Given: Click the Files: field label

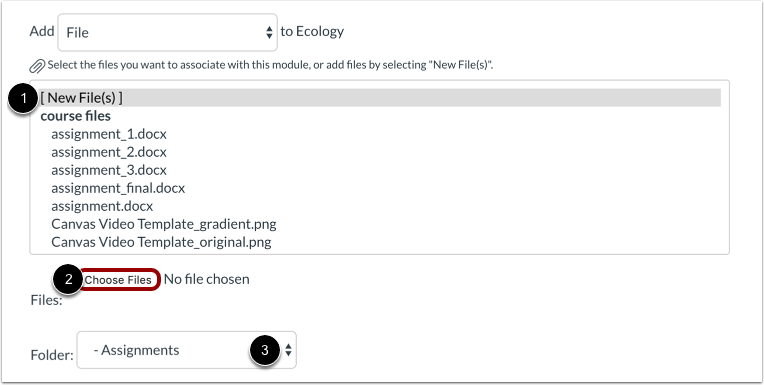Looking at the screenshot, I should pos(46,300).
